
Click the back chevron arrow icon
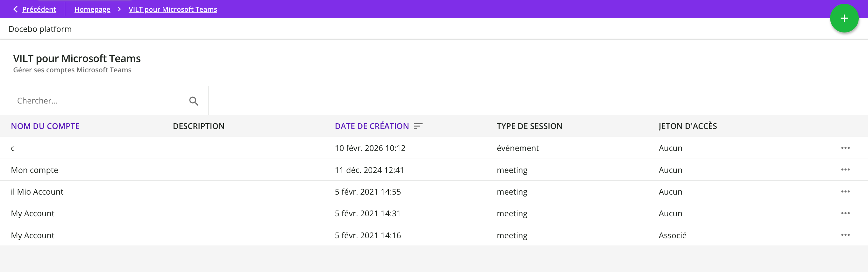(x=15, y=9)
